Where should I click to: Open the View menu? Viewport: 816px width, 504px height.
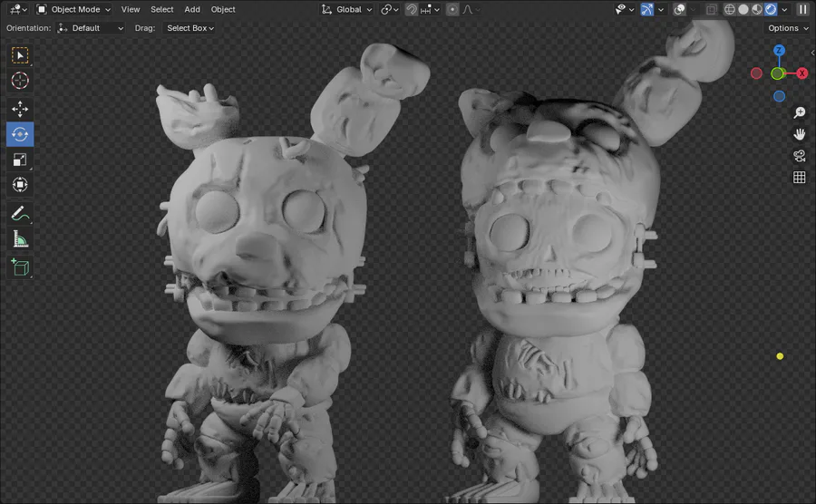130,9
